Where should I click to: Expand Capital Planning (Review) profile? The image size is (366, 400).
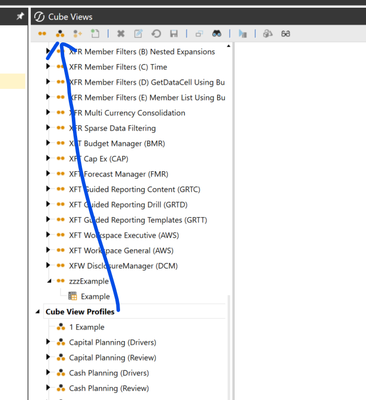[48, 357]
